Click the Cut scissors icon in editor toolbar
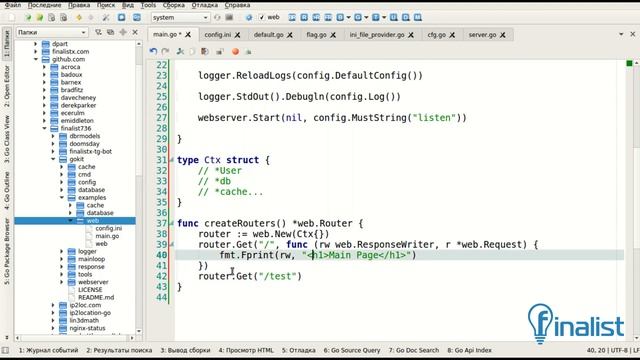This screenshot has width=640, height=360. coord(180,51)
